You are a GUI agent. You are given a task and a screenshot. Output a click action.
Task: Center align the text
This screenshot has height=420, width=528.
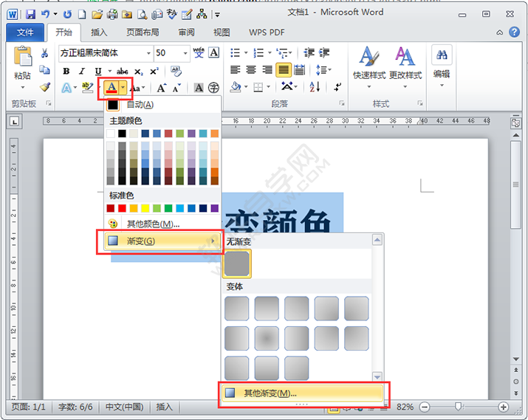251,70
